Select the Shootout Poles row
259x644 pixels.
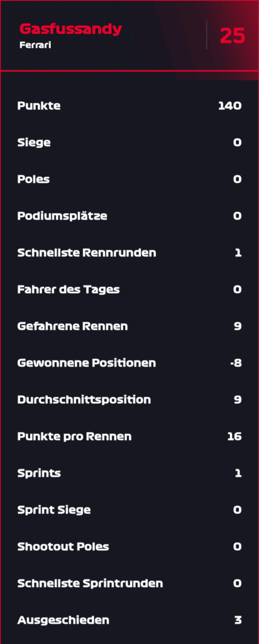pyautogui.click(x=129, y=547)
